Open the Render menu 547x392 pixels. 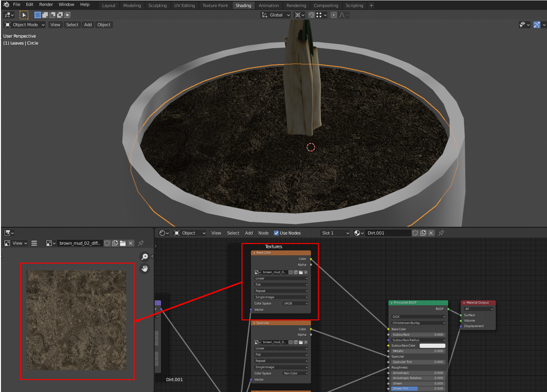[46, 5]
